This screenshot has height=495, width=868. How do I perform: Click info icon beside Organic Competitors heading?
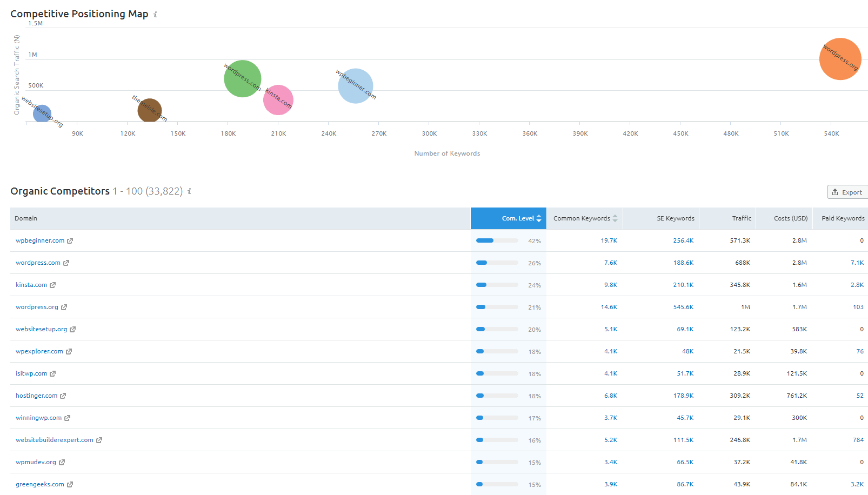(x=189, y=191)
